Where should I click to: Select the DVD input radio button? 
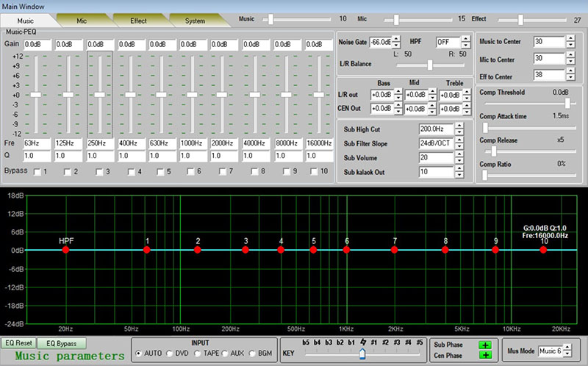tap(170, 354)
